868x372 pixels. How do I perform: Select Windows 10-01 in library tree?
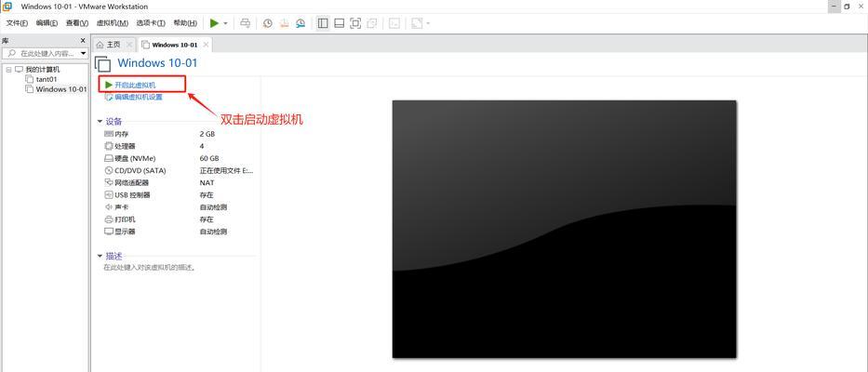[x=60, y=89]
